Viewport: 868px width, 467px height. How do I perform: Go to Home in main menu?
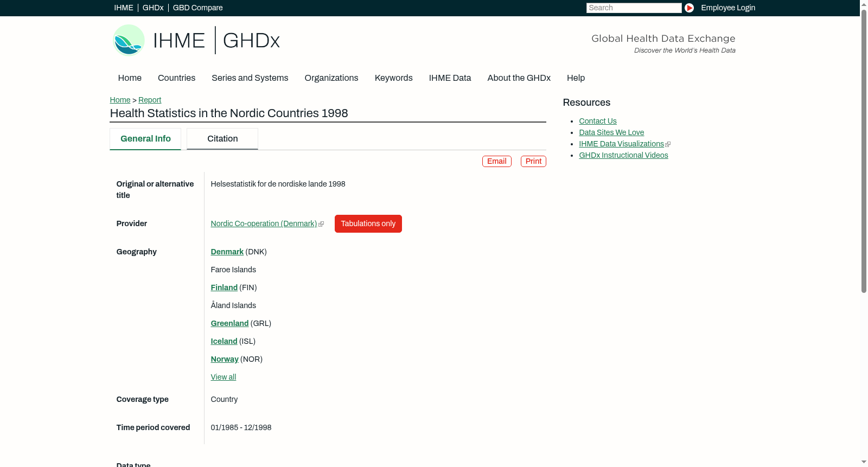click(x=130, y=78)
